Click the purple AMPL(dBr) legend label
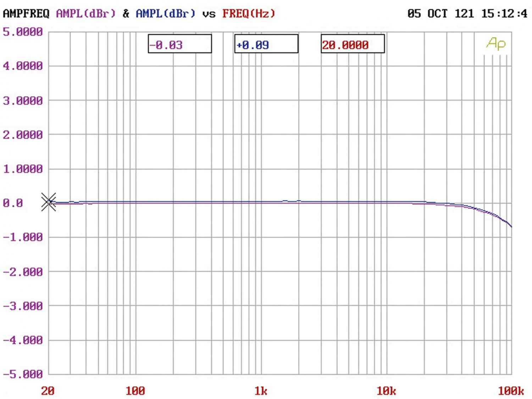532x399 pixels. coord(86,14)
